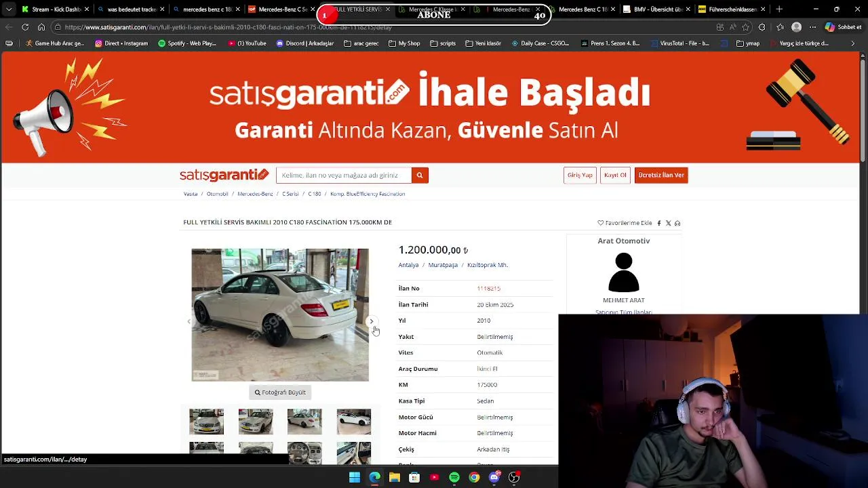This screenshot has width=868, height=488.
Task: Click the orange search magnifier button
Action: [420, 175]
